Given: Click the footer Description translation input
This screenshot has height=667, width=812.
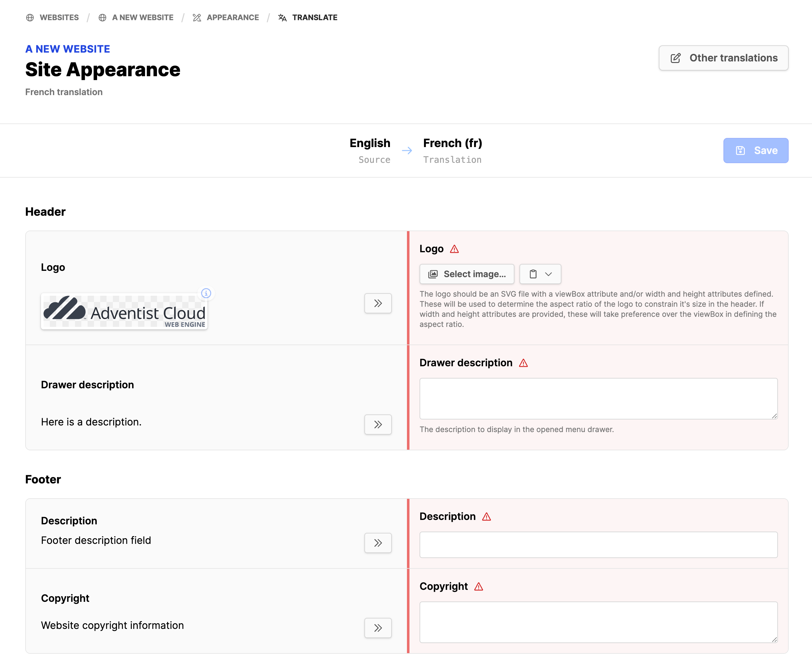Looking at the screenshot, I should [x=598, y=544].
